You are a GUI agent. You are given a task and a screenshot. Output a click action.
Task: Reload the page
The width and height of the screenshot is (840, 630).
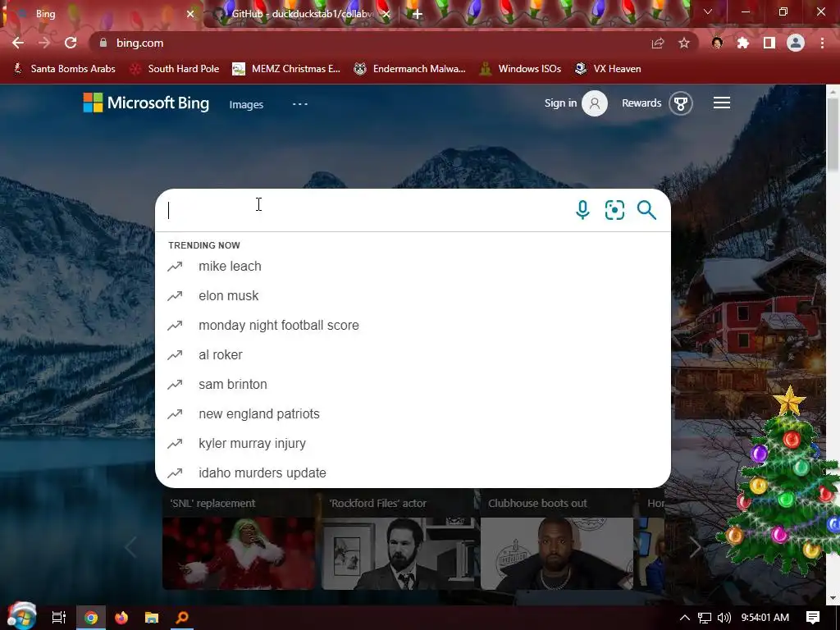coord(71,43)
